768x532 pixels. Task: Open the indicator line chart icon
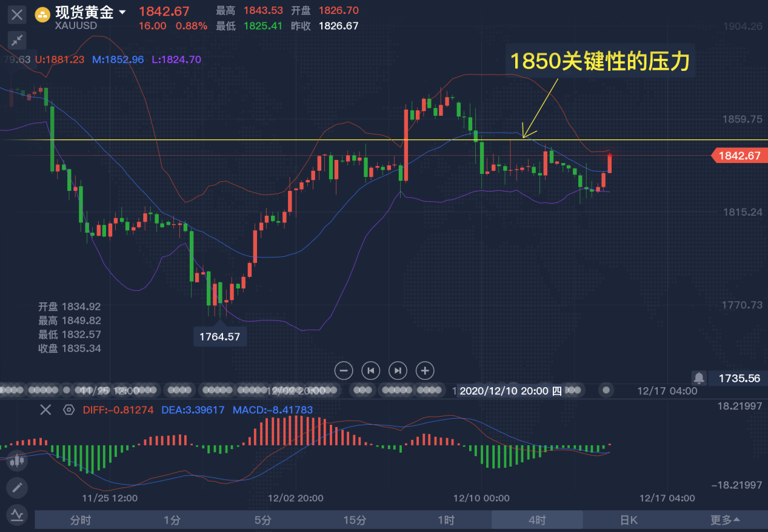pos(17,514)
